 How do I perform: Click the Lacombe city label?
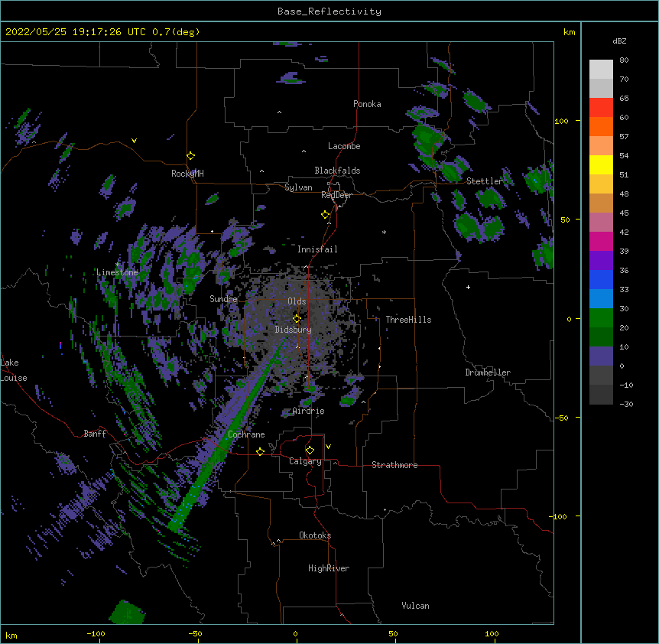[344, 146]
